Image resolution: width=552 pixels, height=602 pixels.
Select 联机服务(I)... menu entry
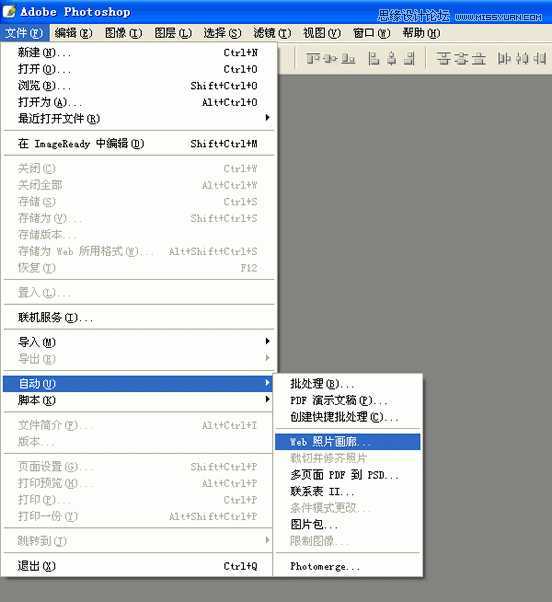(x=137, y=318)
